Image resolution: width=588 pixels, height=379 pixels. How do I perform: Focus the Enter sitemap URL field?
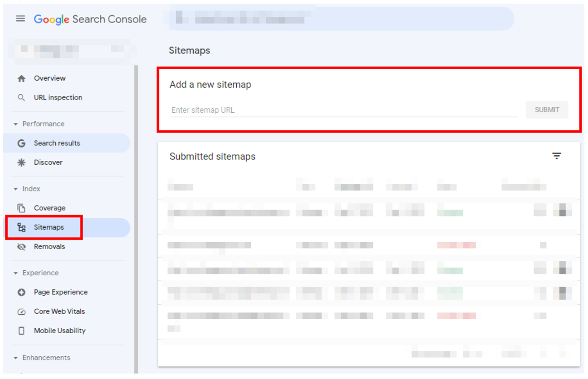click(x=344, y=110)
